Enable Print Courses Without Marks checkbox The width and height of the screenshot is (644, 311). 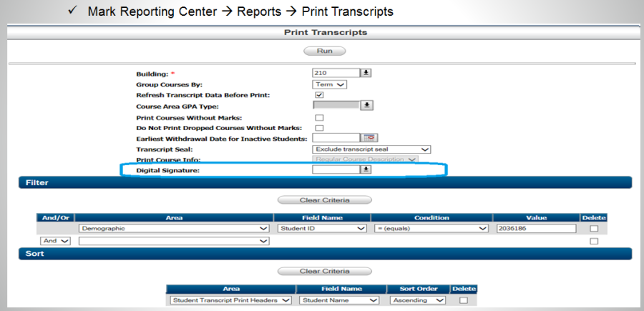(319, 117)
